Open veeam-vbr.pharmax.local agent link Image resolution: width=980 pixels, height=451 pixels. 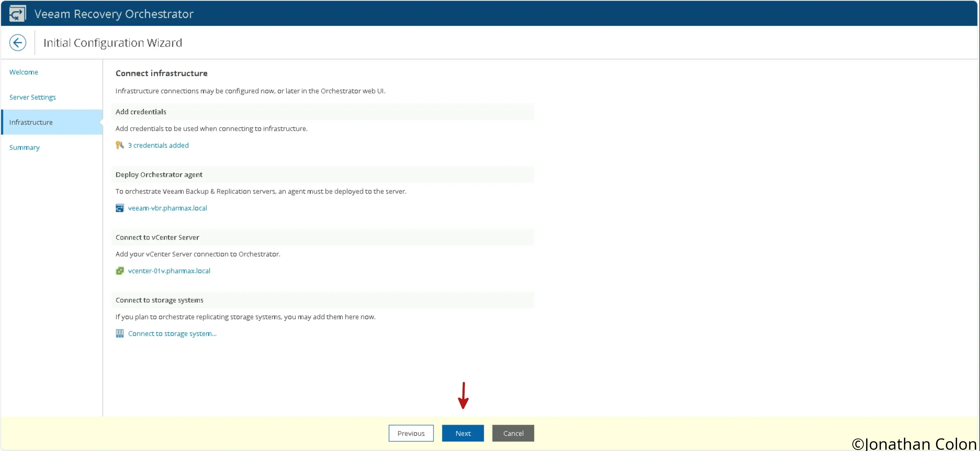pyautogui.click(x=167, y=207)
